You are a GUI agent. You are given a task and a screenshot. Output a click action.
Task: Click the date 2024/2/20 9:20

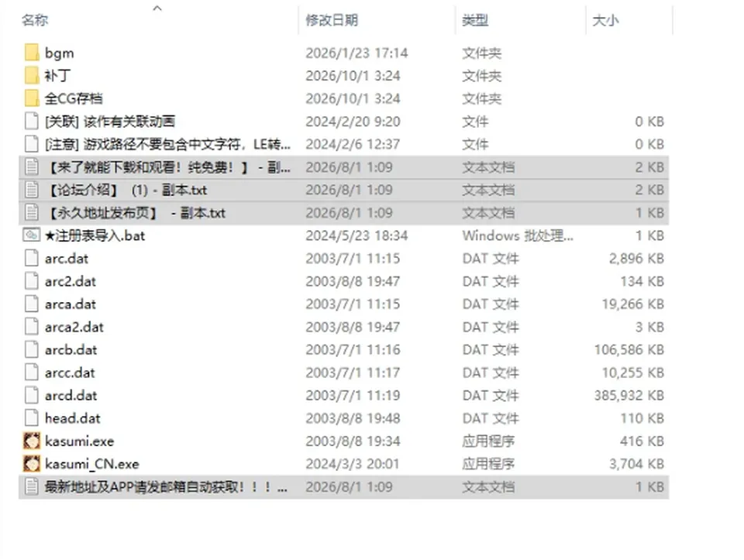point(353,121)
